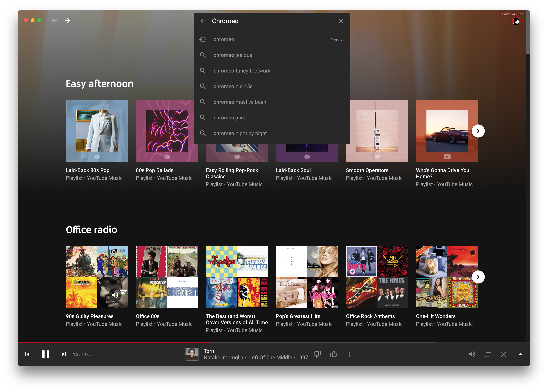Choose the "chromeo night by night" suggestion
Viewport: 548px width, 392px height.
coord(240,133)
